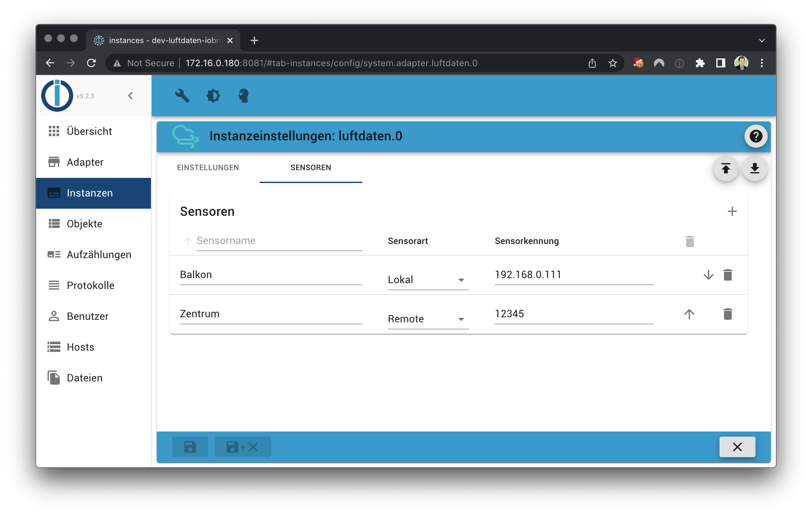Open the Remote sensor type dropdown
The image size is (812, 515).
(x=428, y=319)
